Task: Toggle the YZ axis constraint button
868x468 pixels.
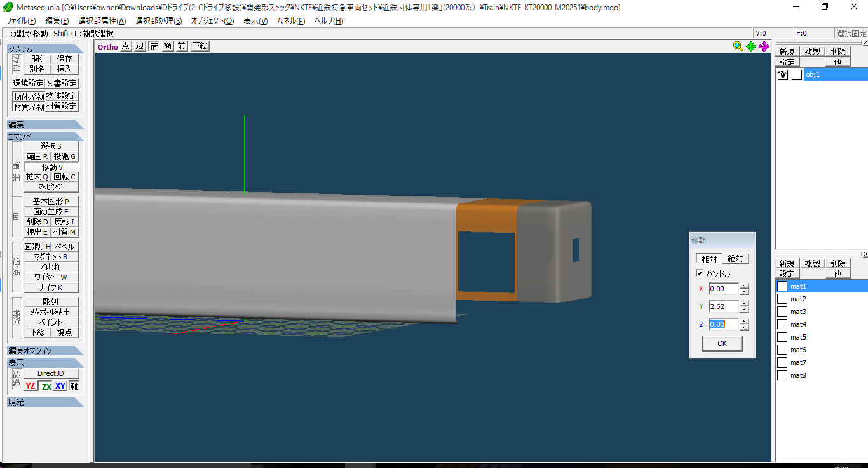Action: click(31, 386)
